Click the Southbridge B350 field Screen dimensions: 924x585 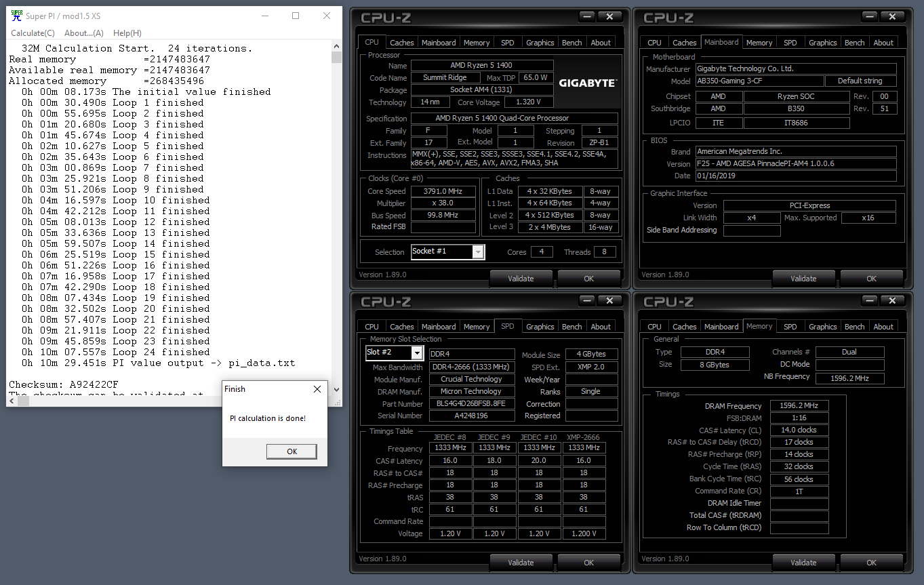tap(796, 108)
